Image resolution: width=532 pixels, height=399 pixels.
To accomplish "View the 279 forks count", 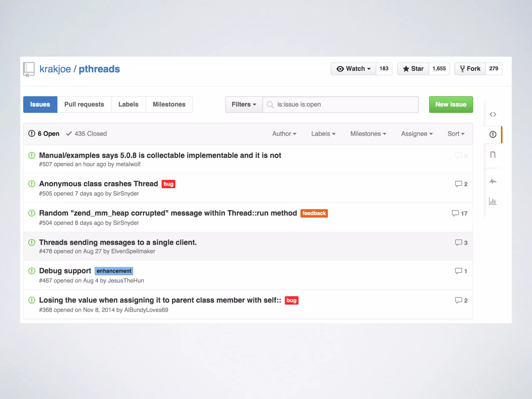I will point(494,69).
